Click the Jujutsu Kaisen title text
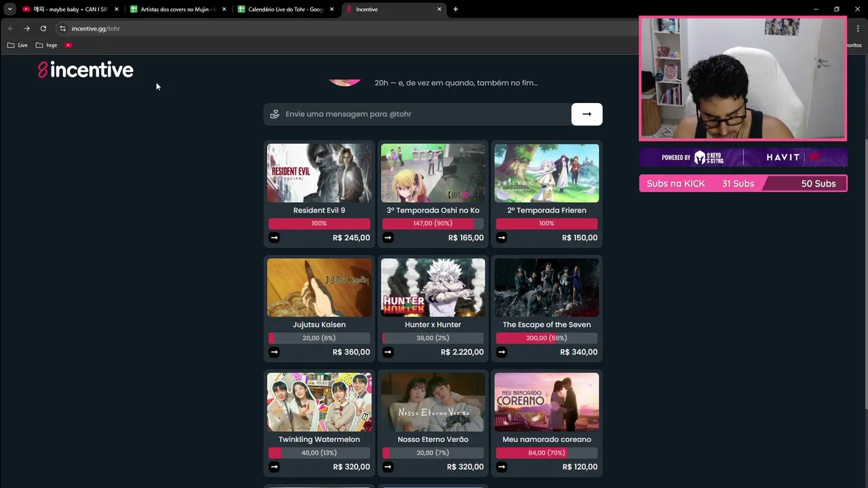 (x=319, y=325)
